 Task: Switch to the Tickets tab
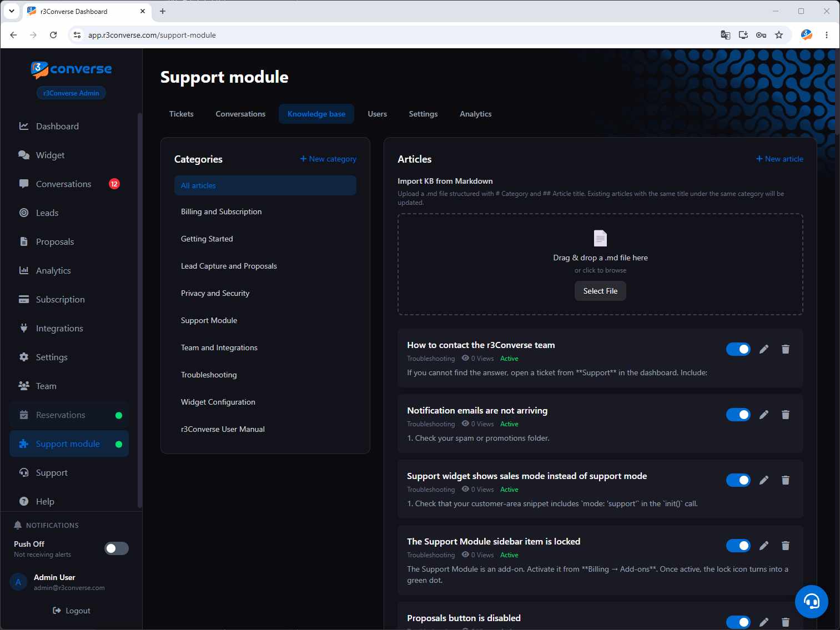point(182,114)
